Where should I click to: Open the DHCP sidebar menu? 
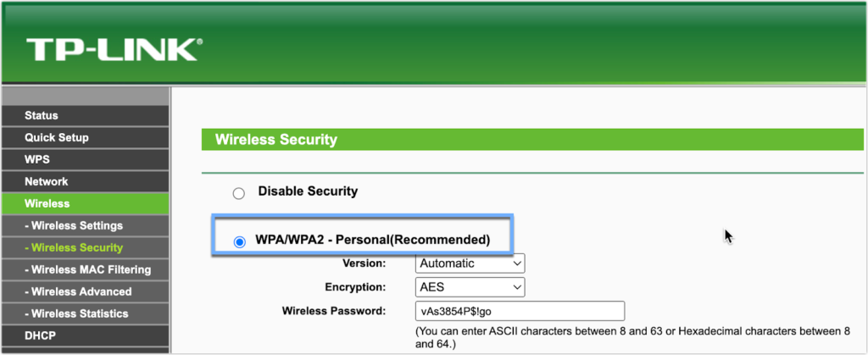tap(85, 336)
